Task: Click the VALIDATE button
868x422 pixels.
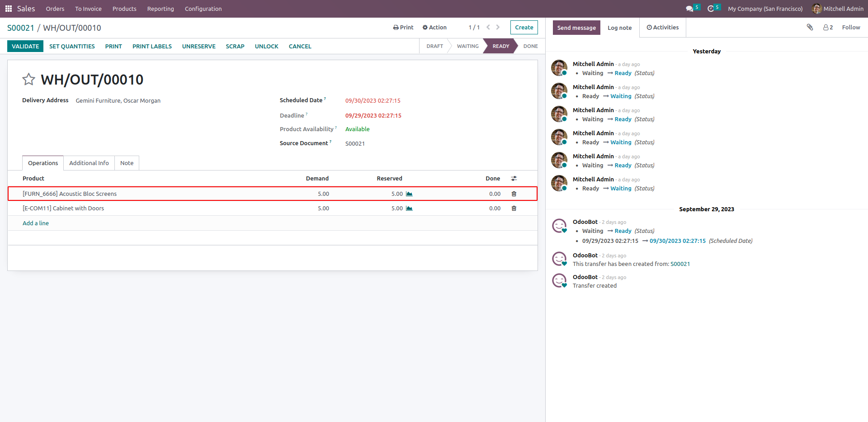Action: [25, 46]
